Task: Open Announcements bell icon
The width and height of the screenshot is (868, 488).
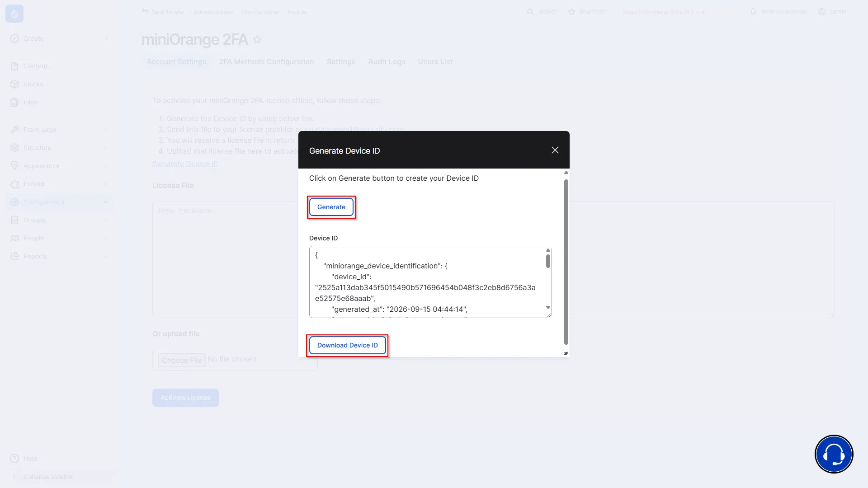Action: pos(753,12)
